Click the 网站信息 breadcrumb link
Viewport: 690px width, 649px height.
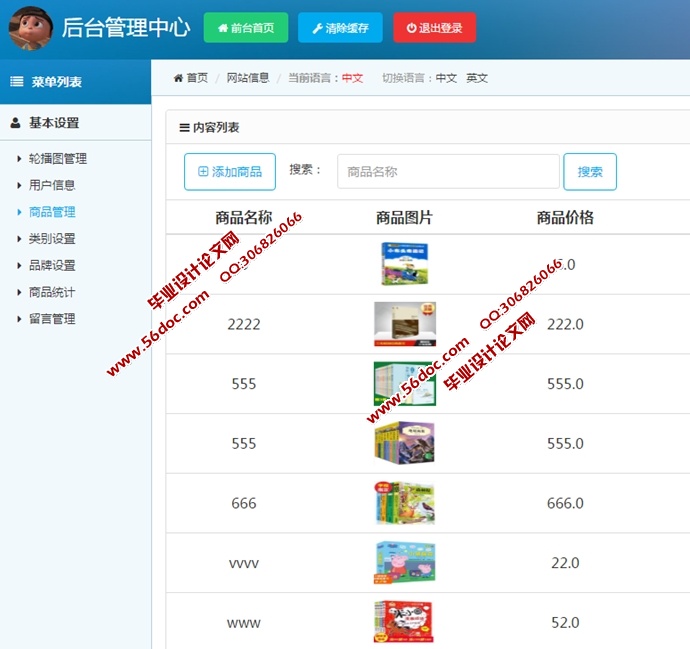coord(247,78)
